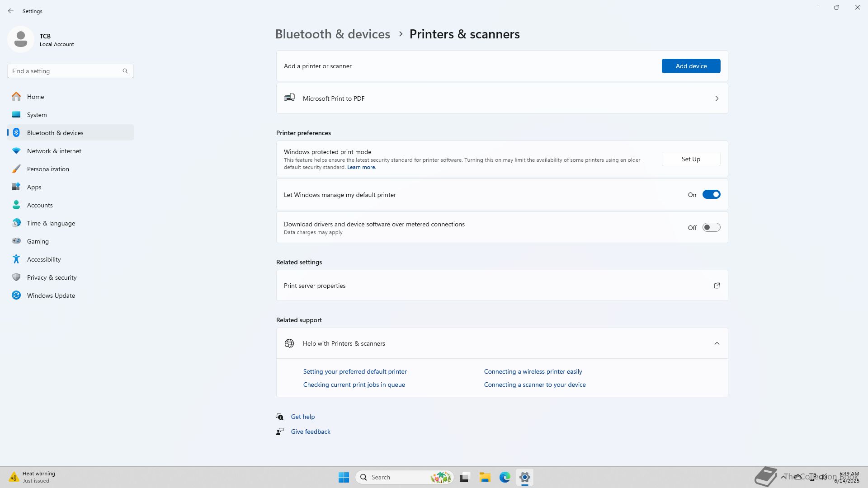Screen dimensions: 868x488
Task: Click the Add device button
Action: (691, 66)
